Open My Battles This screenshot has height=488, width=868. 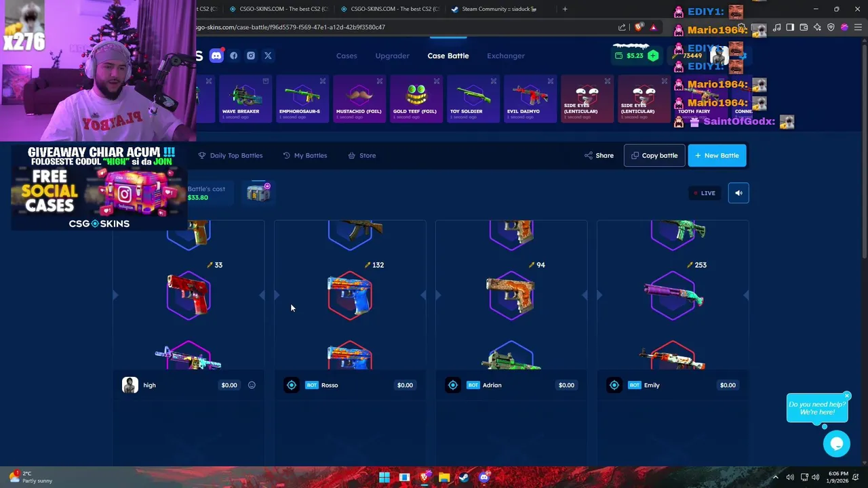[305, 155]
